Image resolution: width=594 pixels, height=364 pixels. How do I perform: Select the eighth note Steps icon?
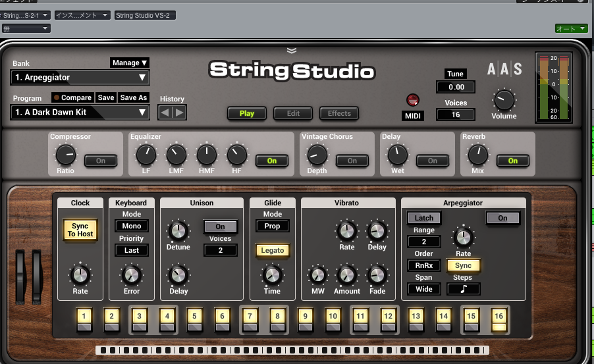pyautogui.click(x=464, y=289)
